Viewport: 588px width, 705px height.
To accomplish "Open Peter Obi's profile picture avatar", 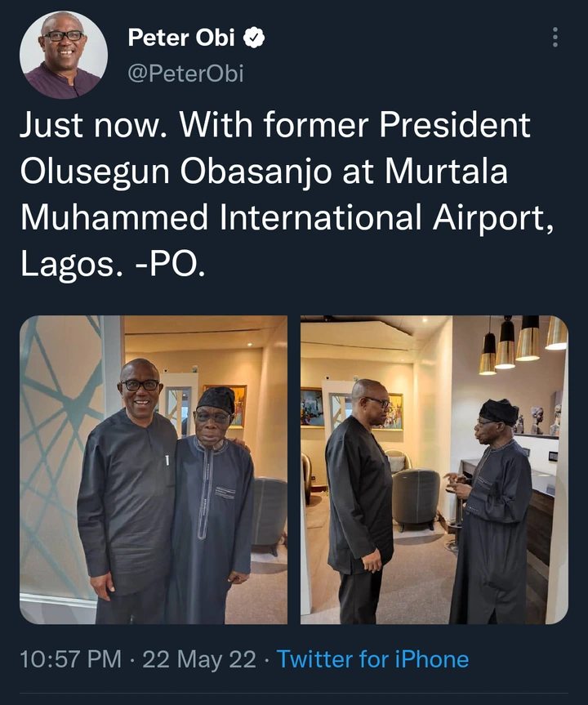I will pos(64,56).
